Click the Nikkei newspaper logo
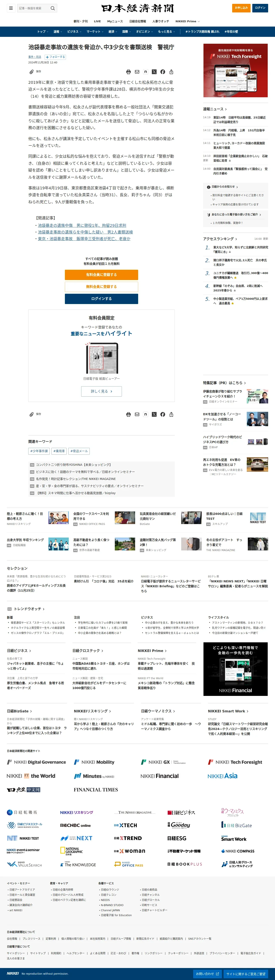The width and height of the screenshot is (275, 980). click(137, 8)
